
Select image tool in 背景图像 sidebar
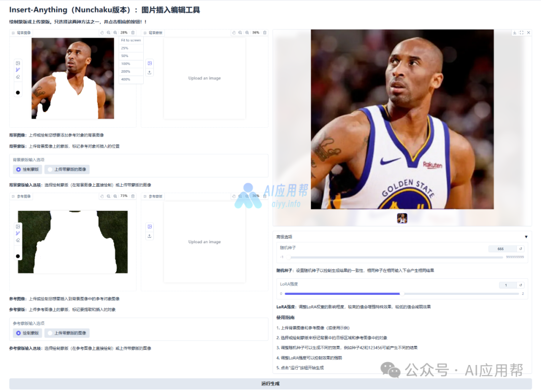coord(18,63)
